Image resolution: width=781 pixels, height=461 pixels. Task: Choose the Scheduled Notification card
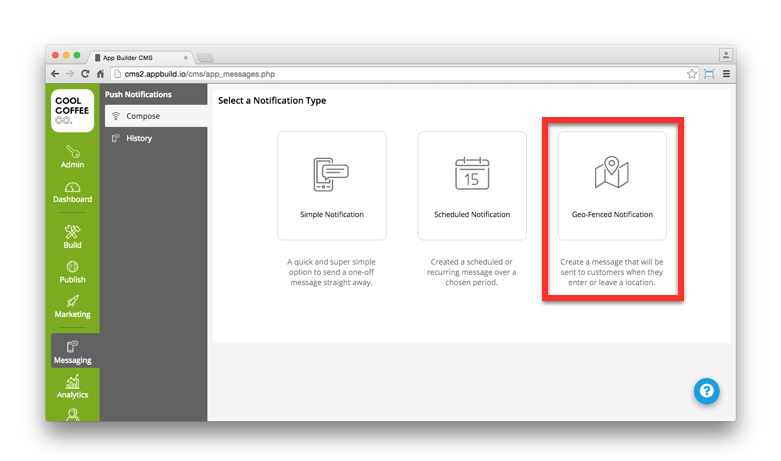coord(472,186)
